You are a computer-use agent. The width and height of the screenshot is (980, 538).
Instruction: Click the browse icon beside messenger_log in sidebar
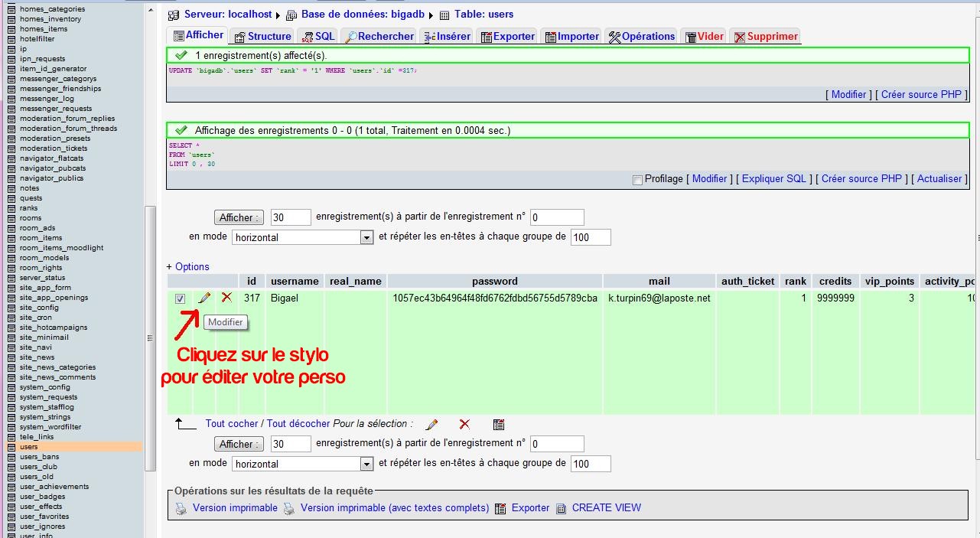point(11,99)
